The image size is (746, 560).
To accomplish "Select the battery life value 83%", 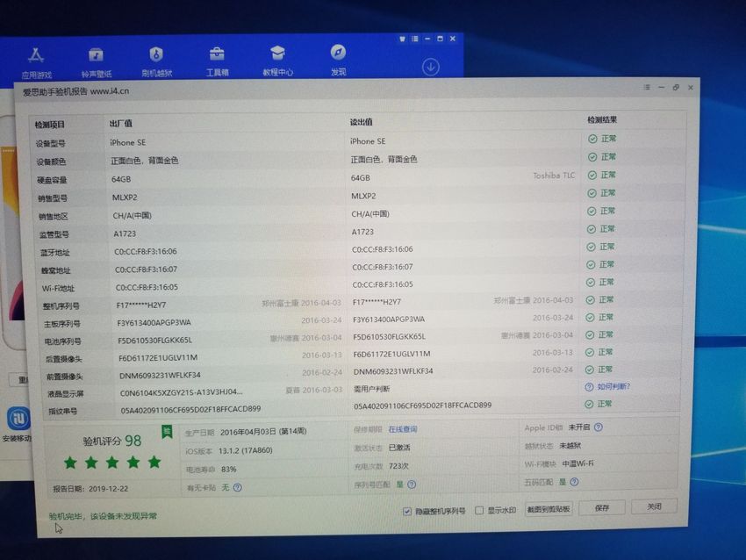I will coord(229,469).
